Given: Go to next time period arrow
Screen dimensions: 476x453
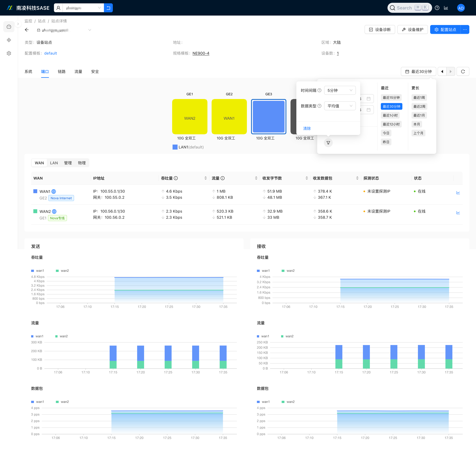Looking at the screenshot, I should click(x=451, y=72).
